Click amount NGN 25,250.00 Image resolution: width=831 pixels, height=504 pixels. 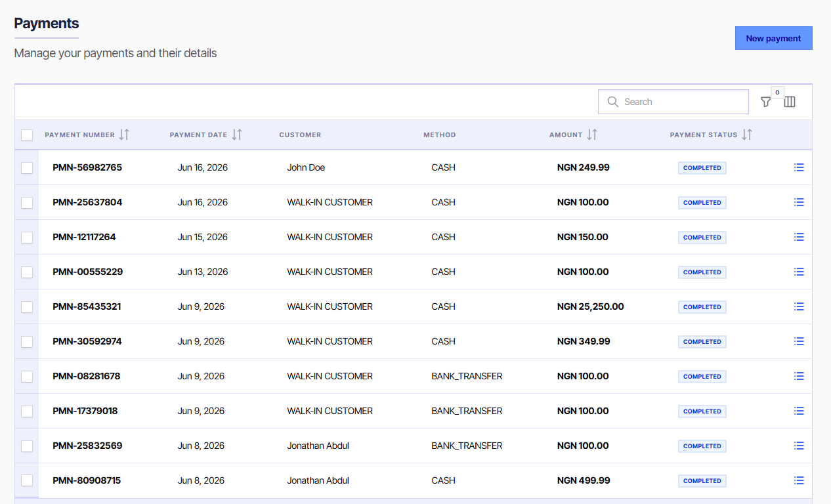(x=590, y=306)
